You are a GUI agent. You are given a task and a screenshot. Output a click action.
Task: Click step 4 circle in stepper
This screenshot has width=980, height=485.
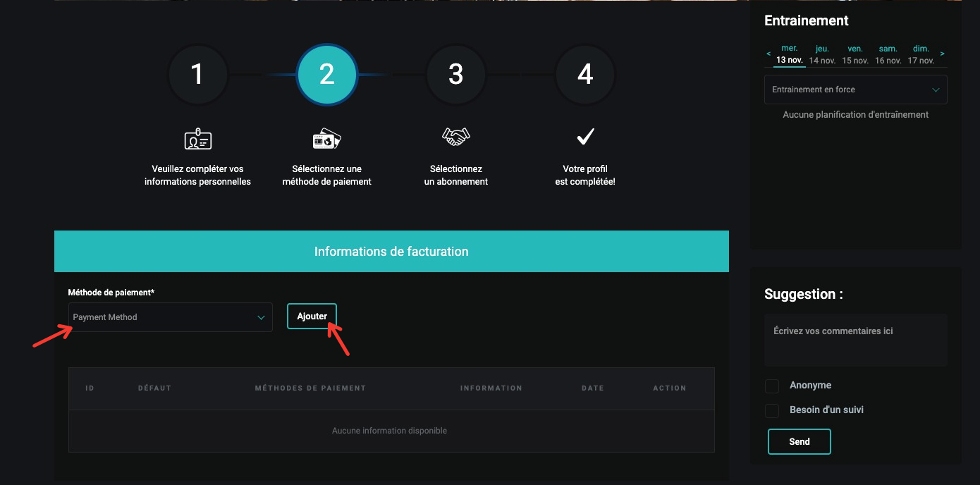(585, 75)
